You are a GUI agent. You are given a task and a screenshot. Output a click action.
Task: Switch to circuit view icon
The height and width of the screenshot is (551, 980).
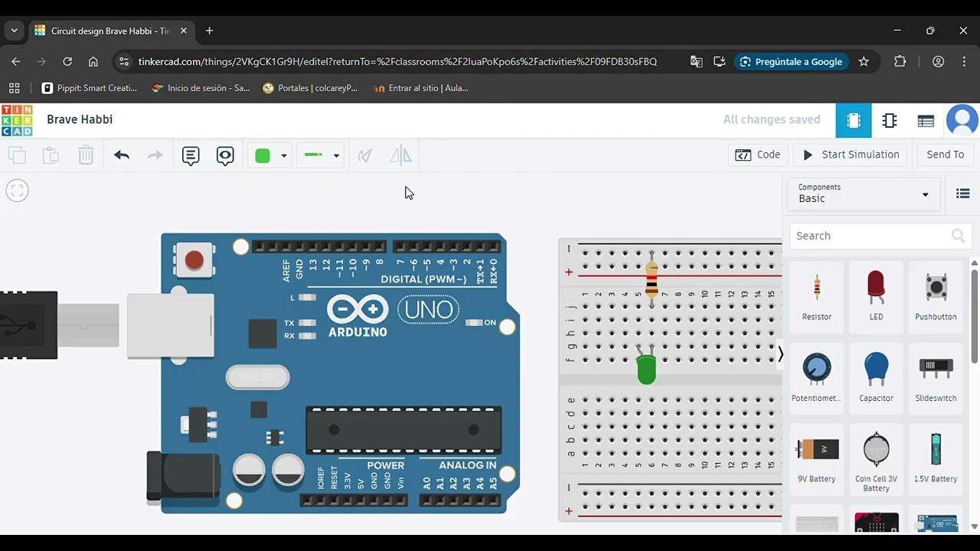click(x=854, y=120)
